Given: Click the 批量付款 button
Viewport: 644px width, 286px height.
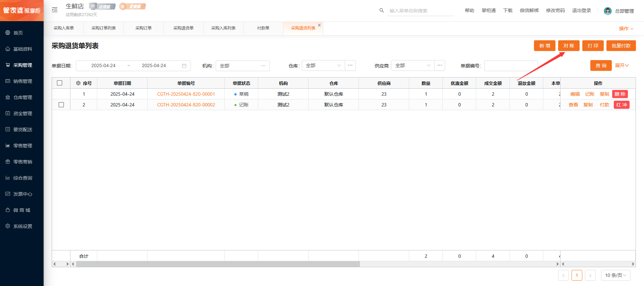Looking at the screenshot, I should pos(621,46).
